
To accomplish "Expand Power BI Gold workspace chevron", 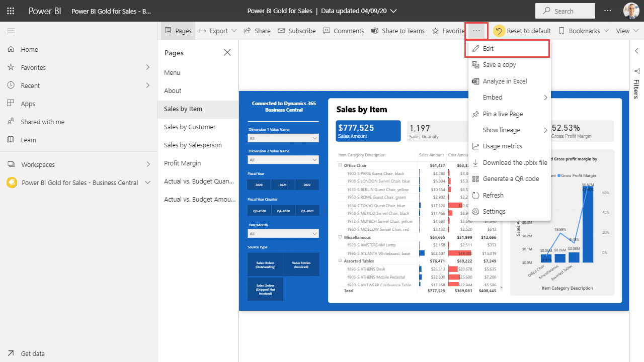I will pyautogui.click(x=147, y=183).
